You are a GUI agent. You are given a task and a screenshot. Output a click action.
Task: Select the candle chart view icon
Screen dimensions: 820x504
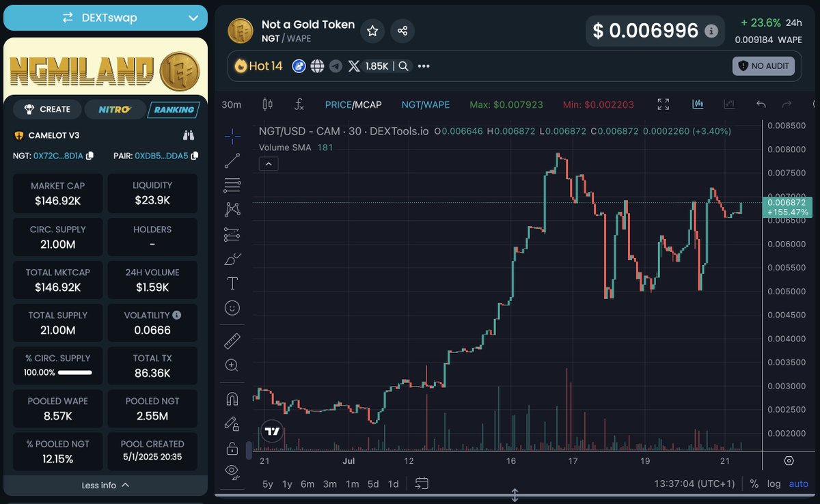pos(698,104)
